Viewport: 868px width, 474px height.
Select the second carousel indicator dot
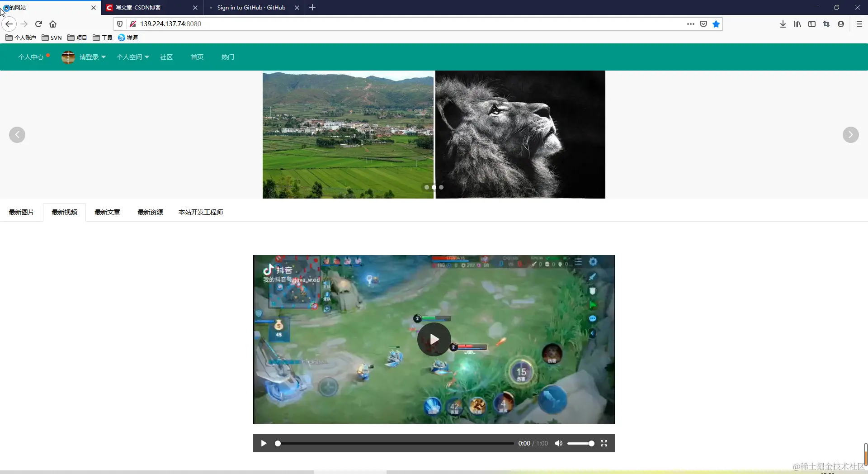[x=434, y=187]
